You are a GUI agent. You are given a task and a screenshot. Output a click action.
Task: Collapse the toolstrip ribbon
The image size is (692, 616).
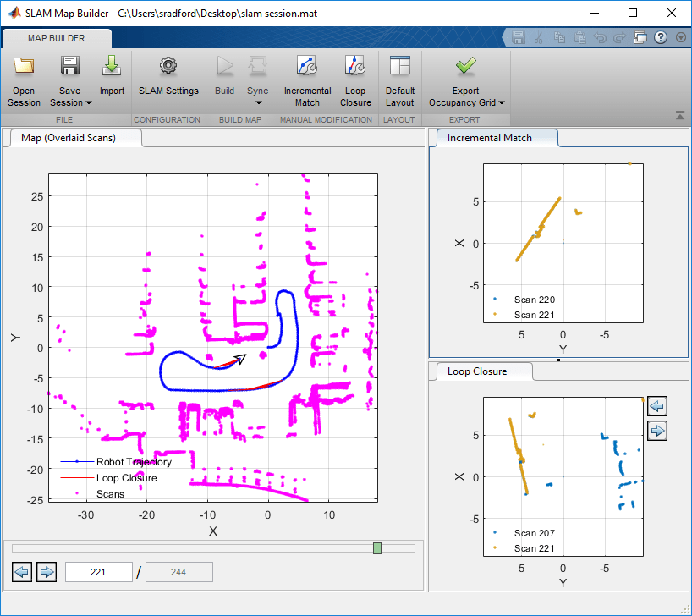click(x=679, y=116)
